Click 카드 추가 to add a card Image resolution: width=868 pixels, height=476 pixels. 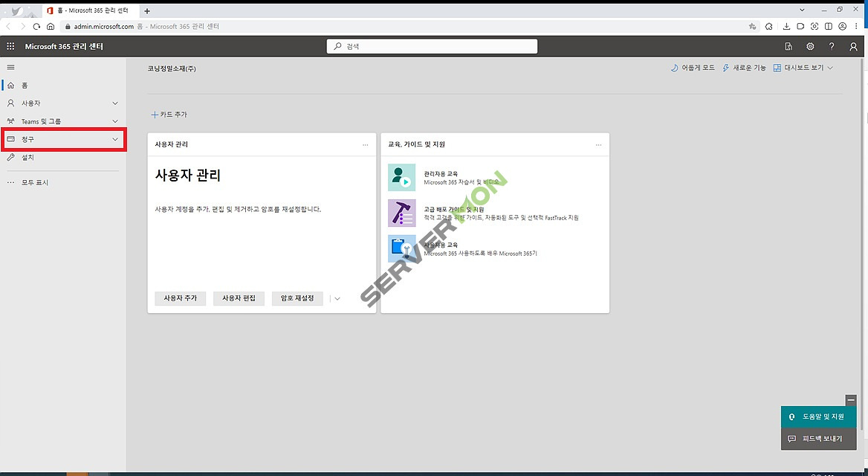click(x=169, y=115)
